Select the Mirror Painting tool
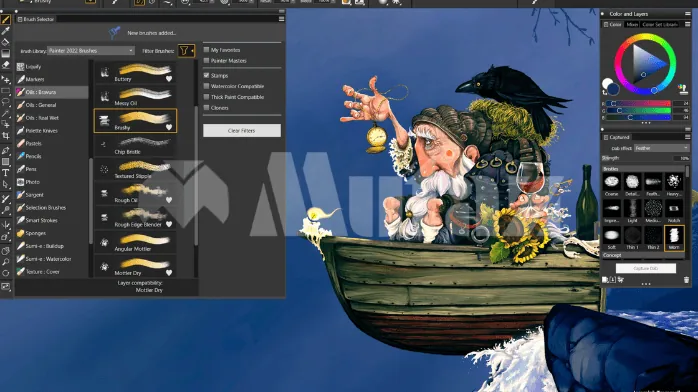Screen dimensions: 698x392 (5, 225)
